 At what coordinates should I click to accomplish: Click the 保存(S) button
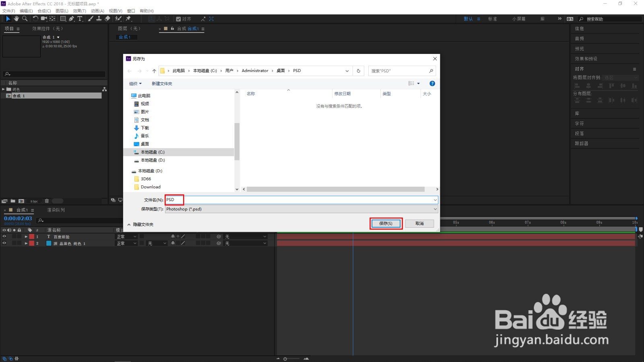click(386, 224)
